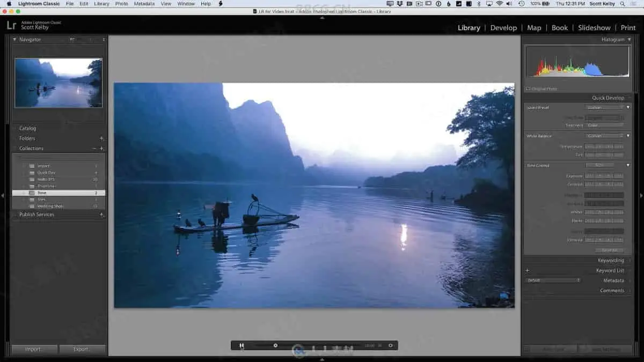Add keyword with plus icon
Image resolution: width=644 pixels, height=362 pixels.
[x=528, y=271]
